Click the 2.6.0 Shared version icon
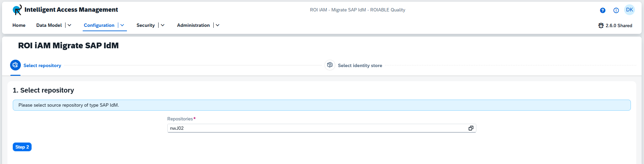The width and height of the screenshot is (644, 164). click(601, 25)
